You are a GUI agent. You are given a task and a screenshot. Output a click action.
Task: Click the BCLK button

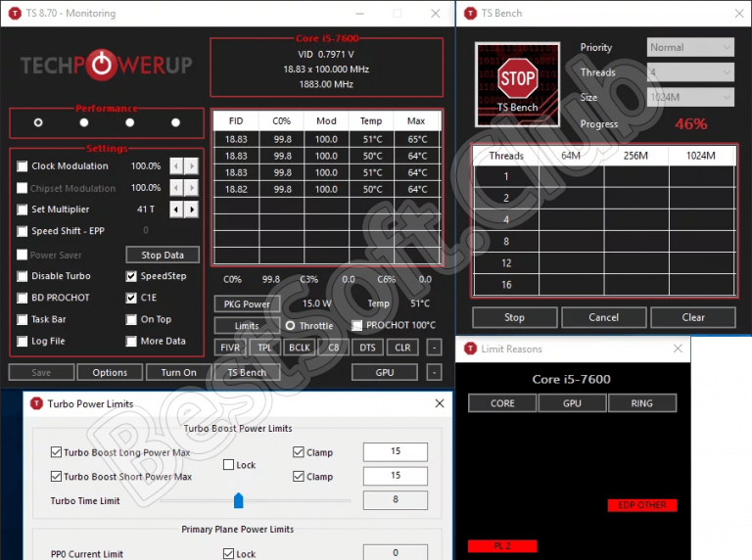300,348
